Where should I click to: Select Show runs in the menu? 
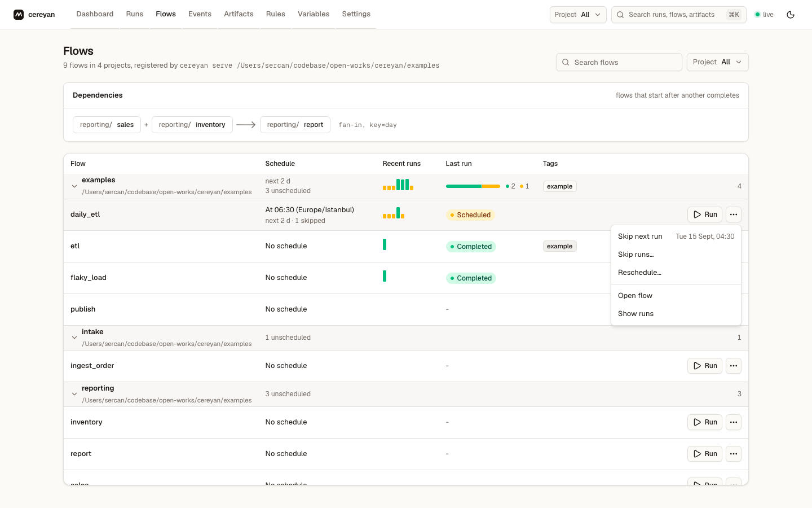click(x=676, y=314)
